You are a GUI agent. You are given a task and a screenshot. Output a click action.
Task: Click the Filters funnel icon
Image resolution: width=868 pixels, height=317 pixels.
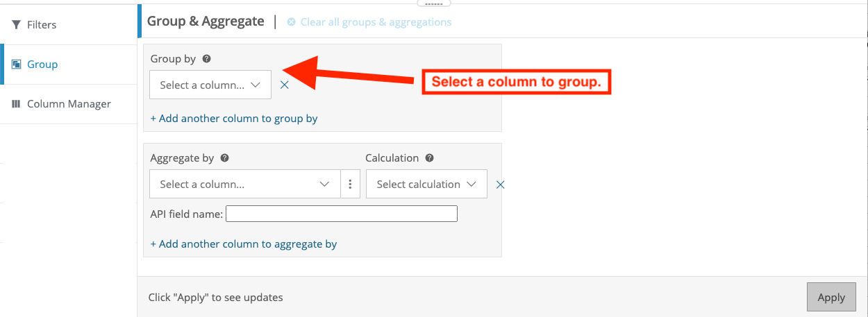[x=16, y=25]
